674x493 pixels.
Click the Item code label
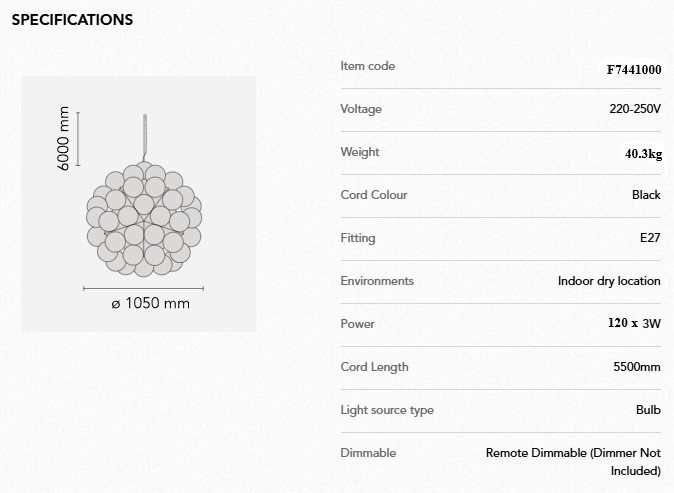(x=367, y=66)
